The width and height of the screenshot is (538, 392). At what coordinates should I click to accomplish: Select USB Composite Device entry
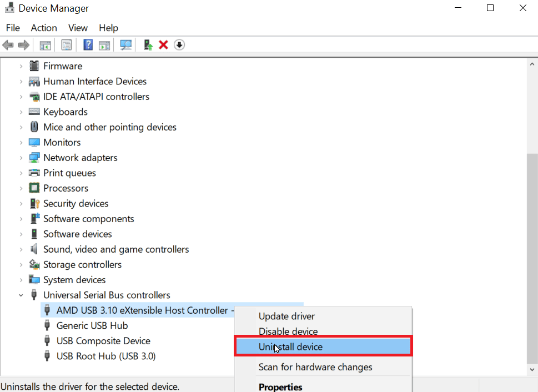click(103, 341)
